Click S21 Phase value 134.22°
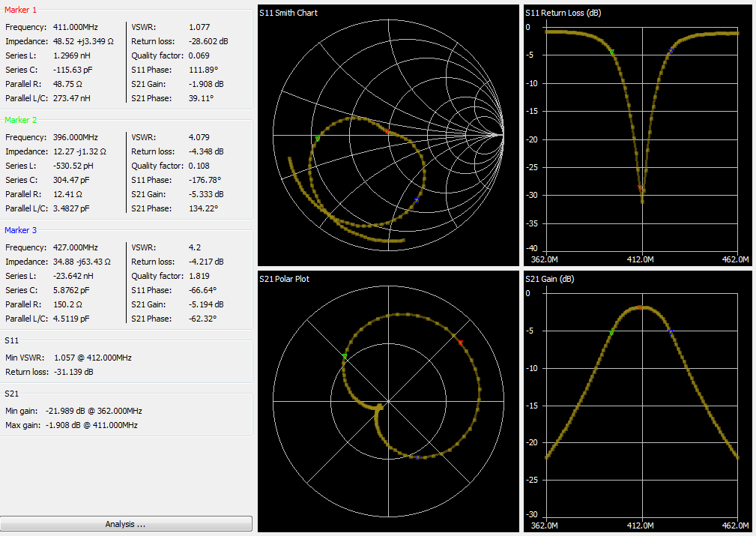756x536 pixels. pos(204,208)
